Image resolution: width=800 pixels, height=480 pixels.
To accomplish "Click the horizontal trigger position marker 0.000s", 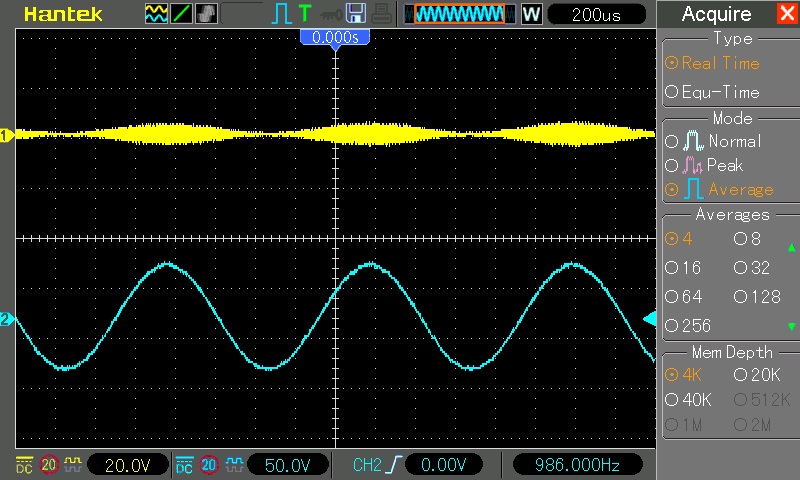I will coord(336,37).
